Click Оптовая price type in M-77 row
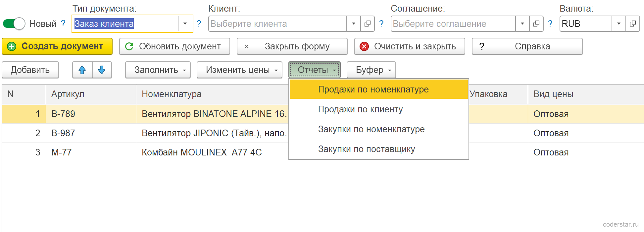This screenshot has width=644, height=232. tap(586, 152)
